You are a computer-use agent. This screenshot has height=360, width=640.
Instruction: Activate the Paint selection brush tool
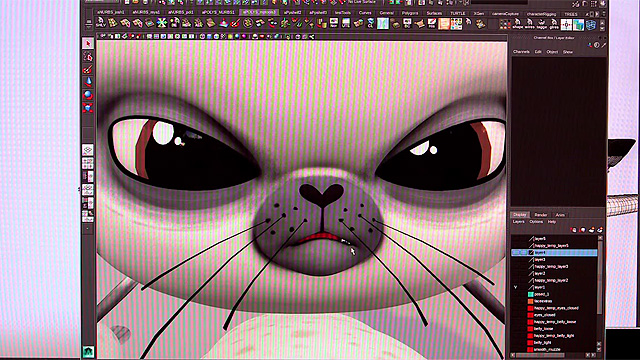coord(88,69)
